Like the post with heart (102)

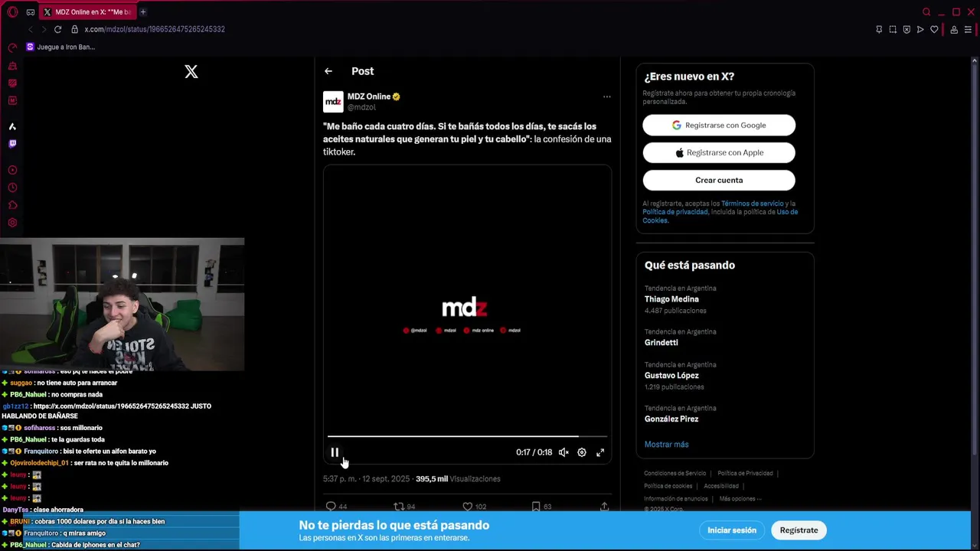click(x=475, y=507)
